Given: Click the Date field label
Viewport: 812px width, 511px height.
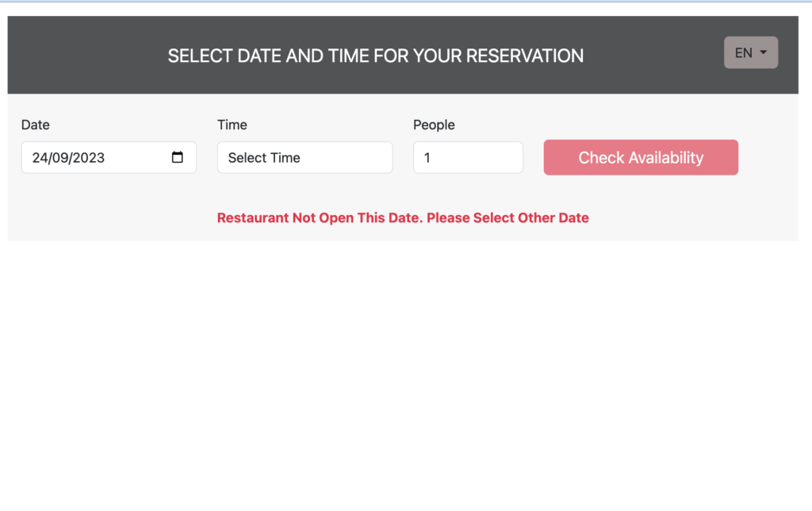Looking at the screenshot, I should pos(36,125).
